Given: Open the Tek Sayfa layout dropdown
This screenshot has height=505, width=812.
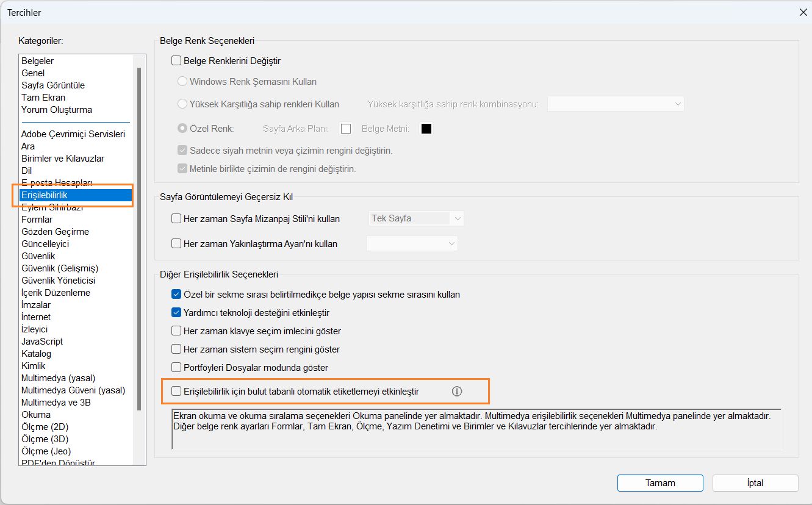Looking at the screenshot, I should [416, 218].
